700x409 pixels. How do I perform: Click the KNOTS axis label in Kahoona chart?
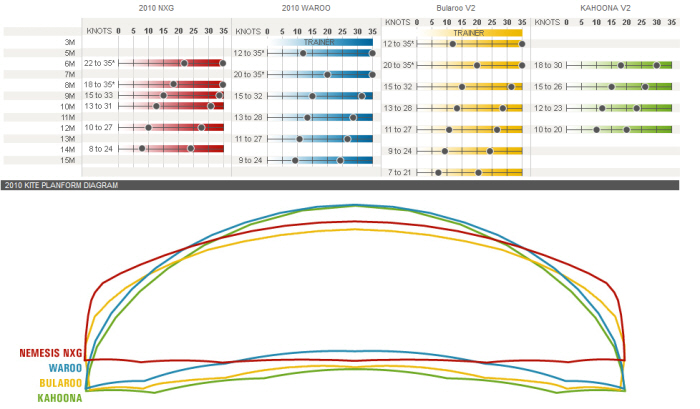coord(547,21)
